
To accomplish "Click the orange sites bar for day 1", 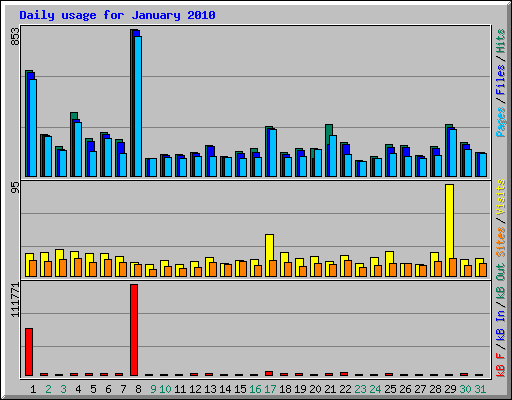I will (x=33, y=269).
